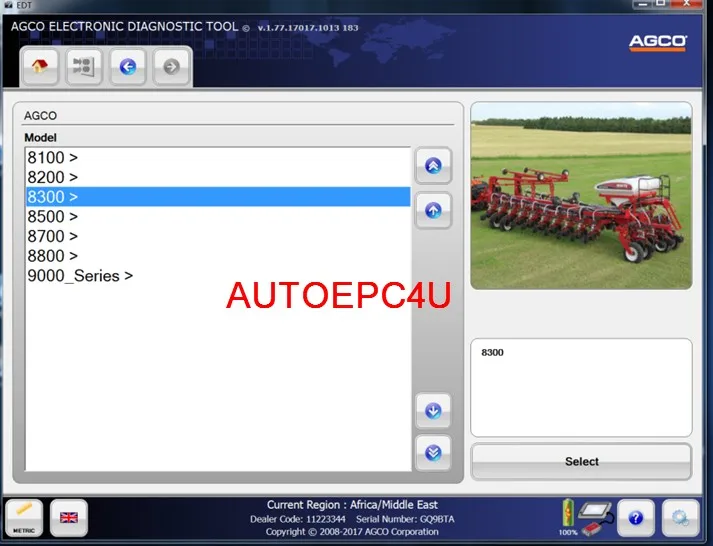Select model 8200
The height and width of the screenshot is (546, 713).
pyautogui.click(x=218, y=177)
